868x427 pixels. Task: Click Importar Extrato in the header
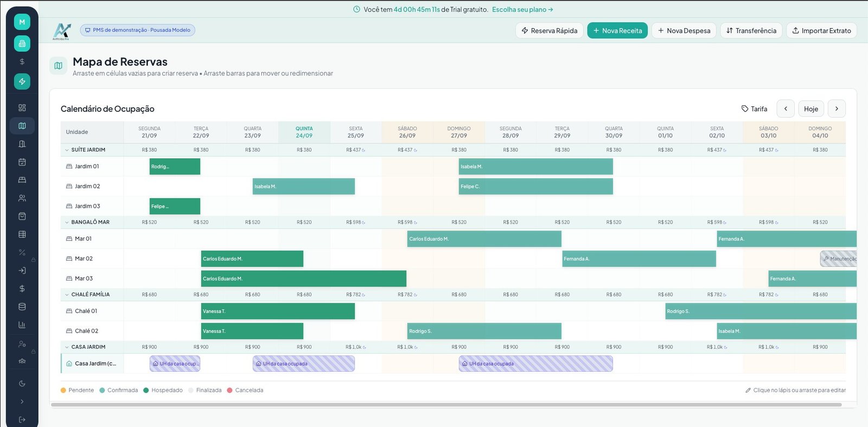coord(821,30)
